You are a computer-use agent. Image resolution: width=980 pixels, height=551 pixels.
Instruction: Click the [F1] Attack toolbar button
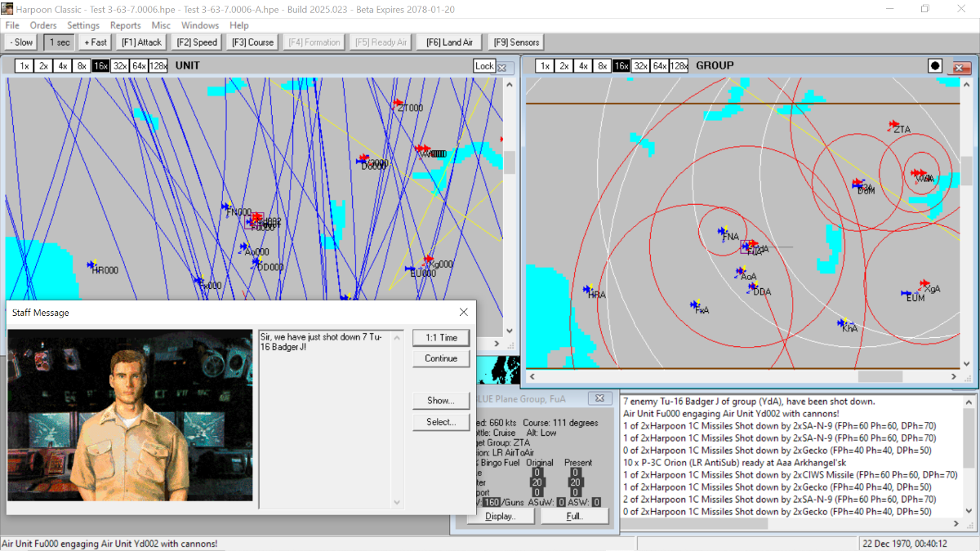point(141,42)
